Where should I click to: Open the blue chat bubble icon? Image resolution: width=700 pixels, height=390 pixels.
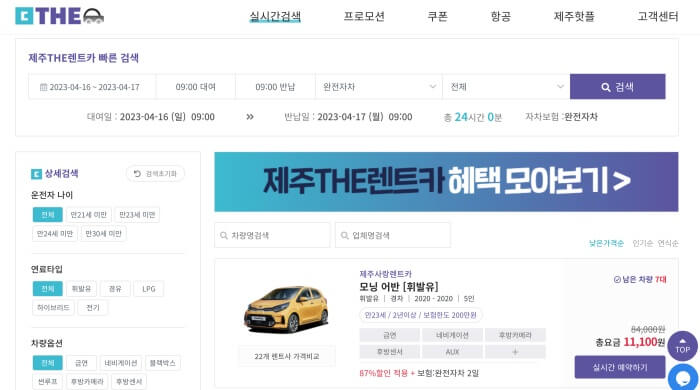[x=683, y=378]
